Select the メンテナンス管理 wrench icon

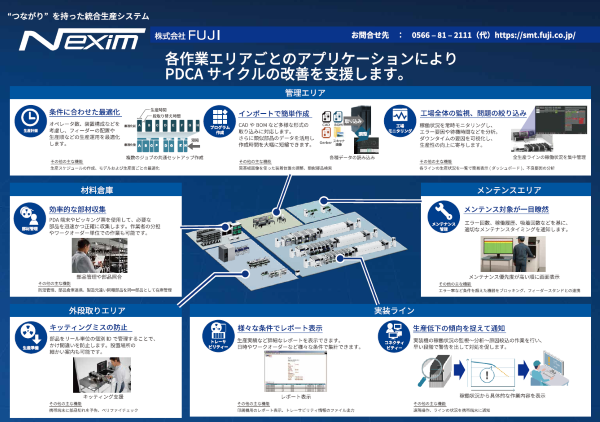[443, 216]
